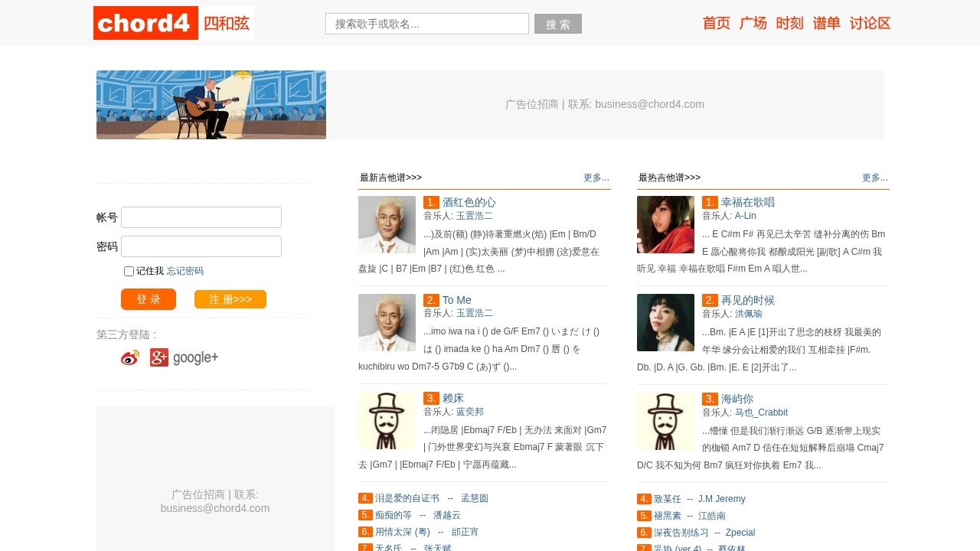
Task: Open the 最新吉他谱 section heading
Action: (x=390, y=178)
